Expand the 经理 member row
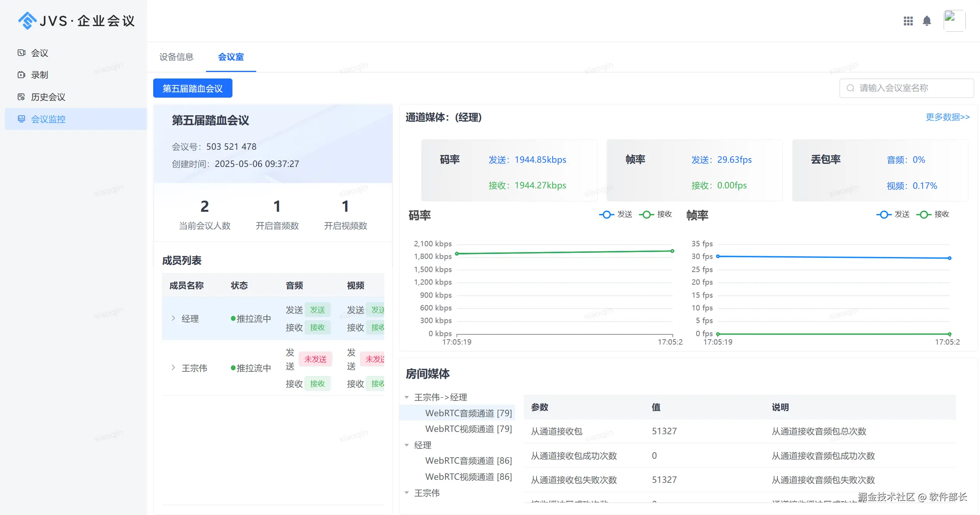The image size is (980, 515). [173, 318]
